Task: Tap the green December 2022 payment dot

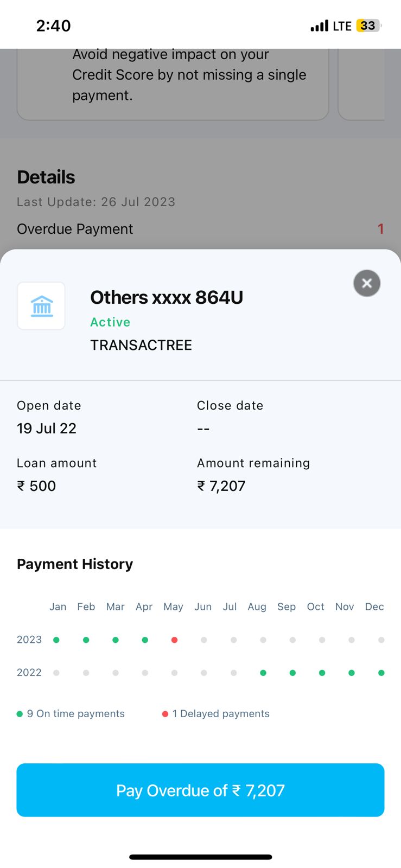Action: [381, 673]
